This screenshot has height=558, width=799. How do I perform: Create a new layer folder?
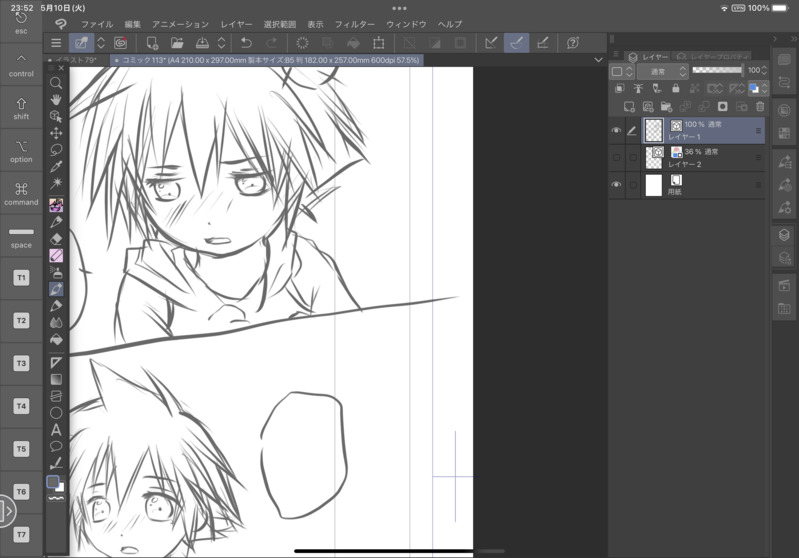666,107
